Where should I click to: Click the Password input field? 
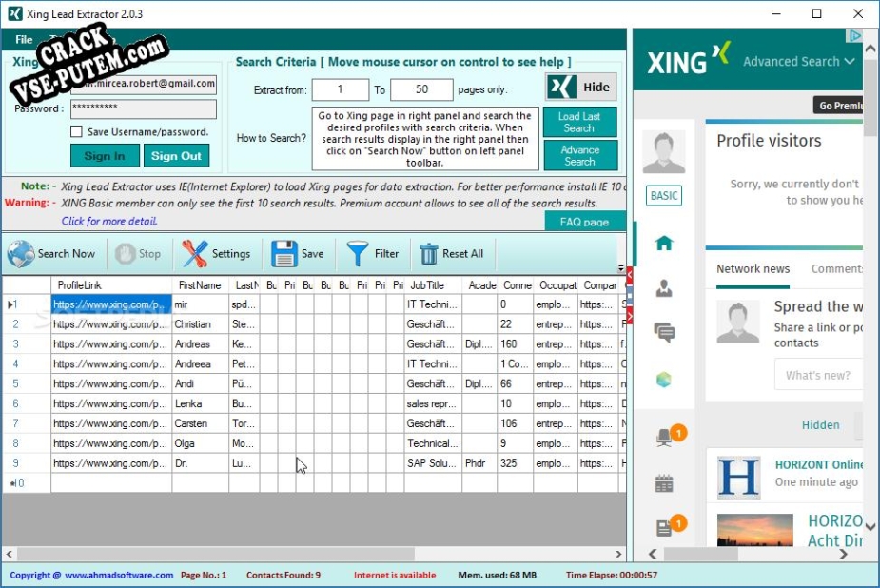pos(143,108)
